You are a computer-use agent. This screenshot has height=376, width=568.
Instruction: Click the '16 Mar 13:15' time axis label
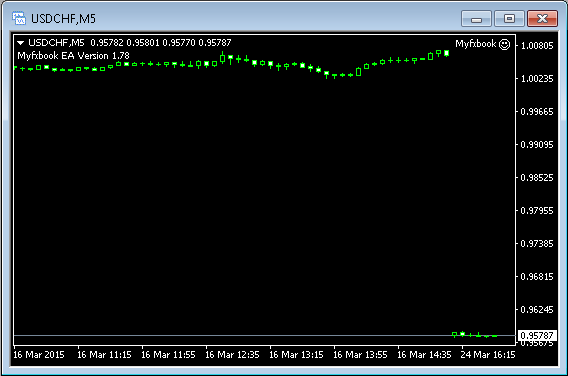tap(296, 355)
